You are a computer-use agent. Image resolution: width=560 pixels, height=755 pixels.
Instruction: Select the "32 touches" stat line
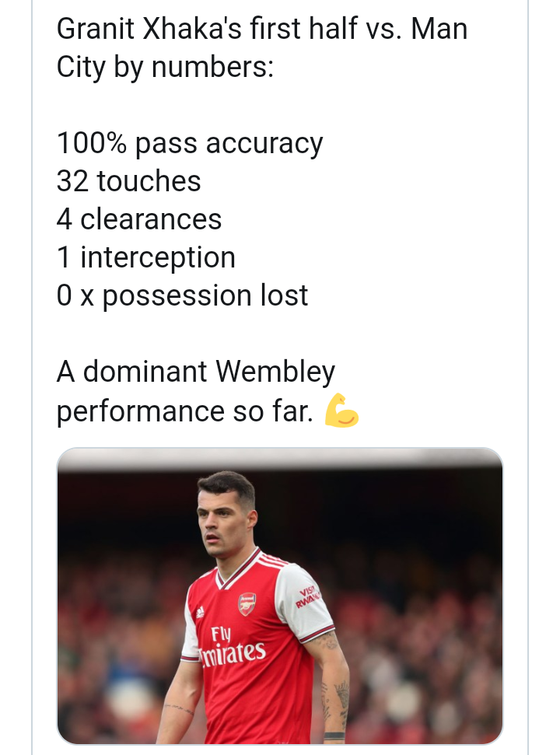coord(128,181)
